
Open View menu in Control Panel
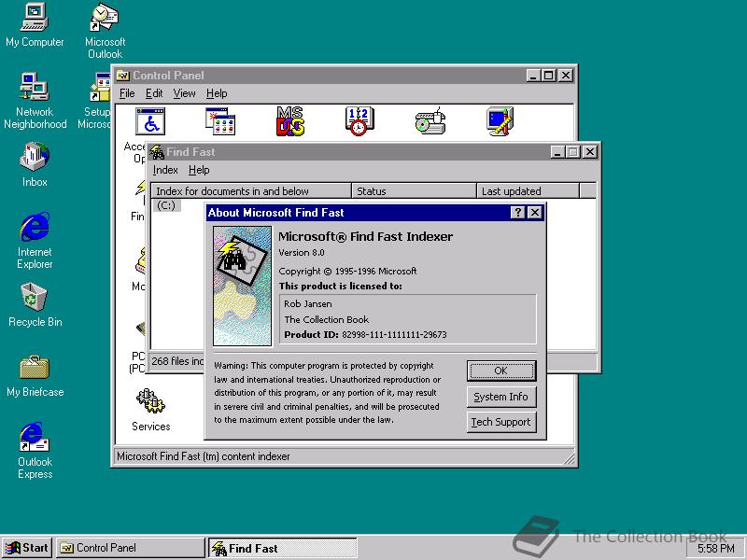[x=184, y=93]
